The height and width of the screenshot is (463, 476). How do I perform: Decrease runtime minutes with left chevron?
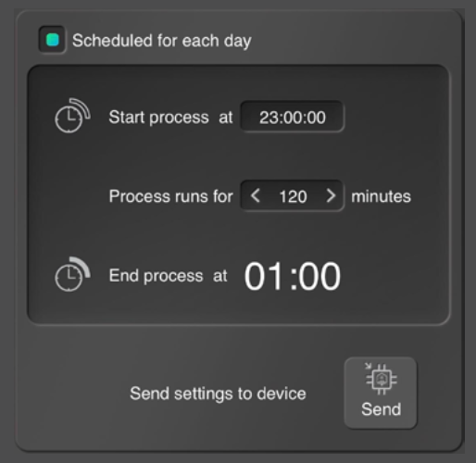[x=255, y=195]
